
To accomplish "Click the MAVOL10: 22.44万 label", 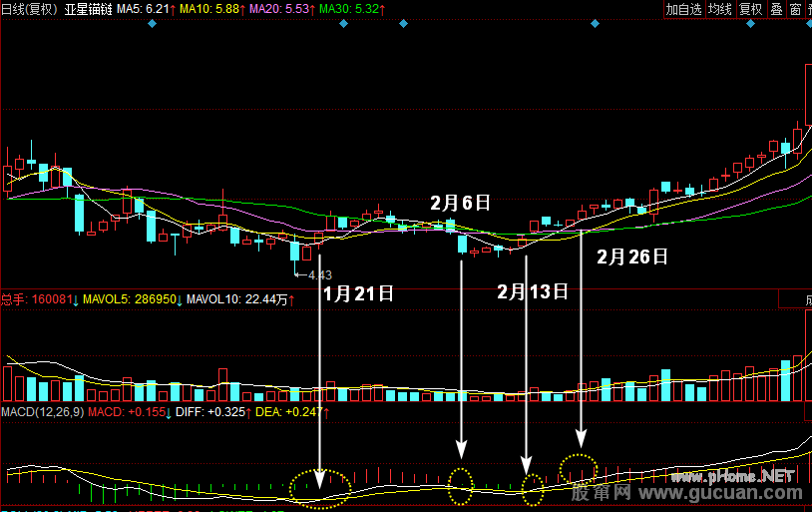I will coord(240,299).
